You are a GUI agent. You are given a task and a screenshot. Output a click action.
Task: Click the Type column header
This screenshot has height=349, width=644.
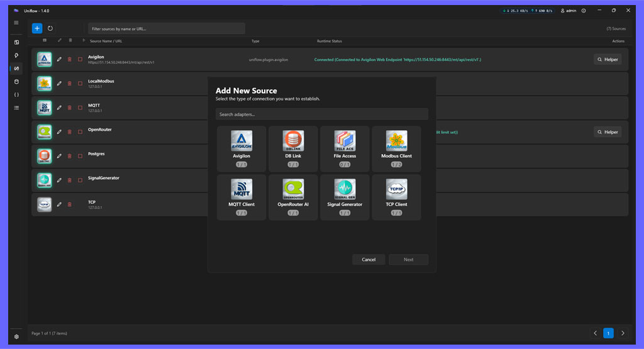click(255, 41)
